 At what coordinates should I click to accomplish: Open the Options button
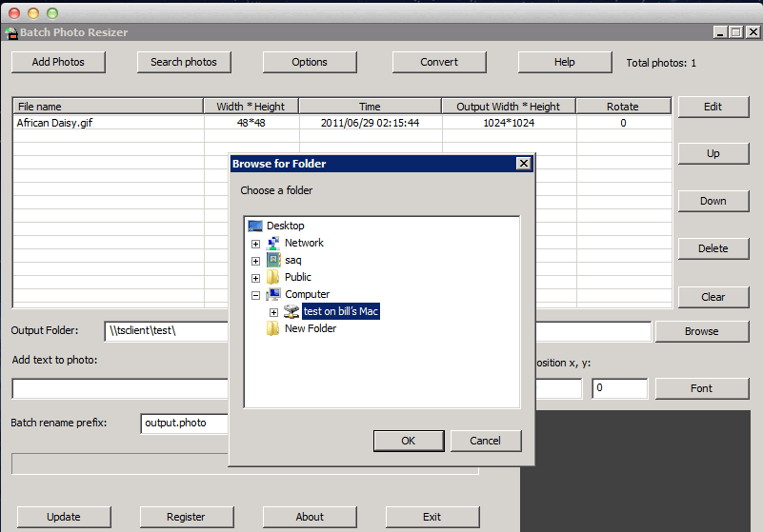pos(309,62)
